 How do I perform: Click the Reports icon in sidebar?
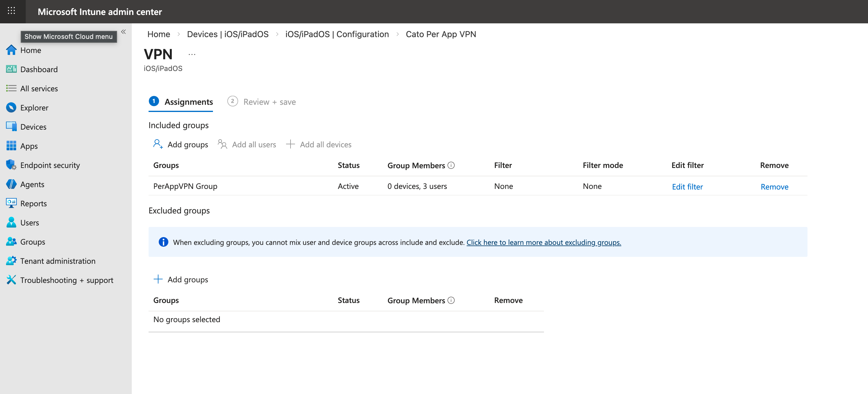click(x=11, y=203)
